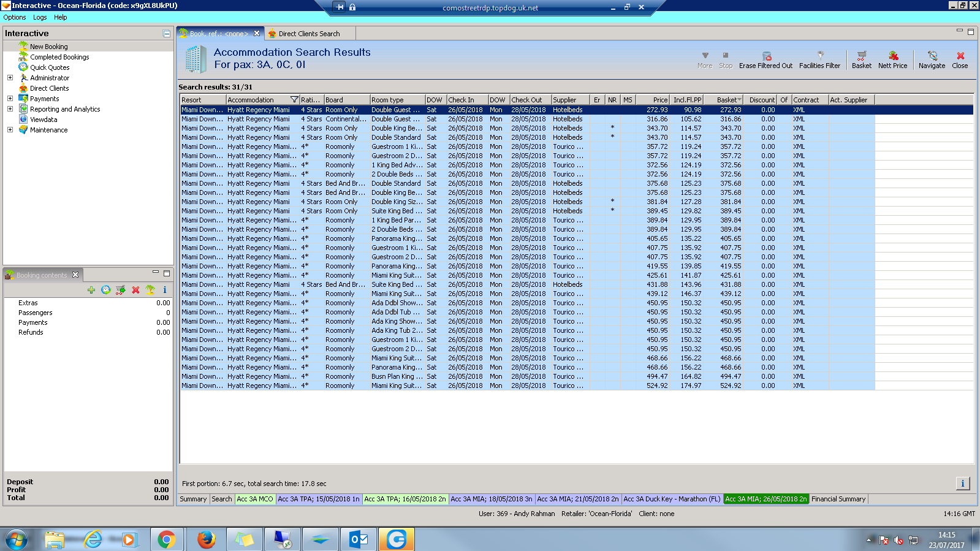The width and height of the screenshot is (980, 551).
Task: Click the Stop toolbar button
Action: pyautogui.click(x=726, y=60)
